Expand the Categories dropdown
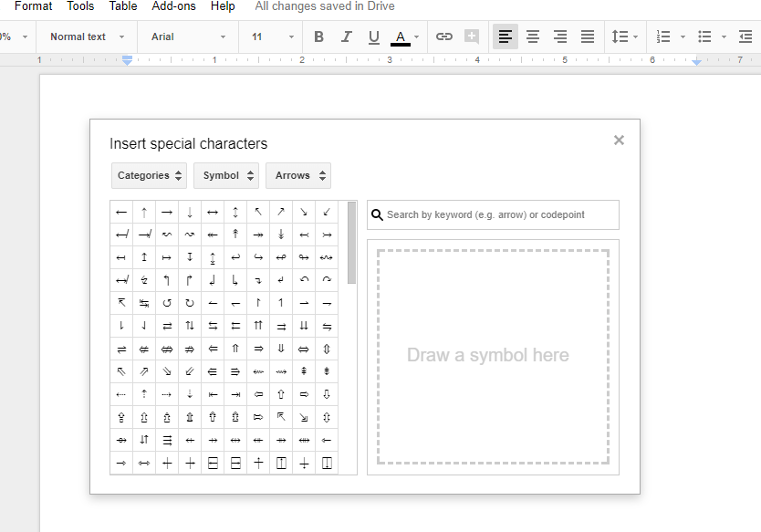 pos(150,175)
